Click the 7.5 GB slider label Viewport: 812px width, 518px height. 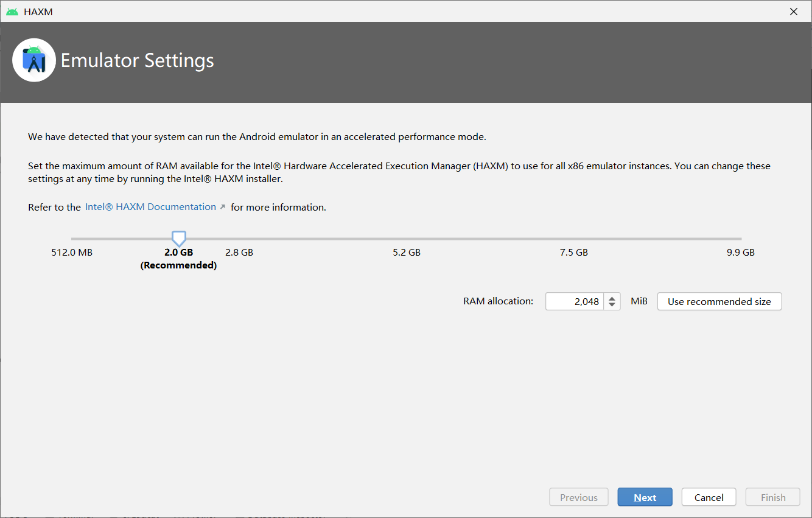click(x=574, y=252)
